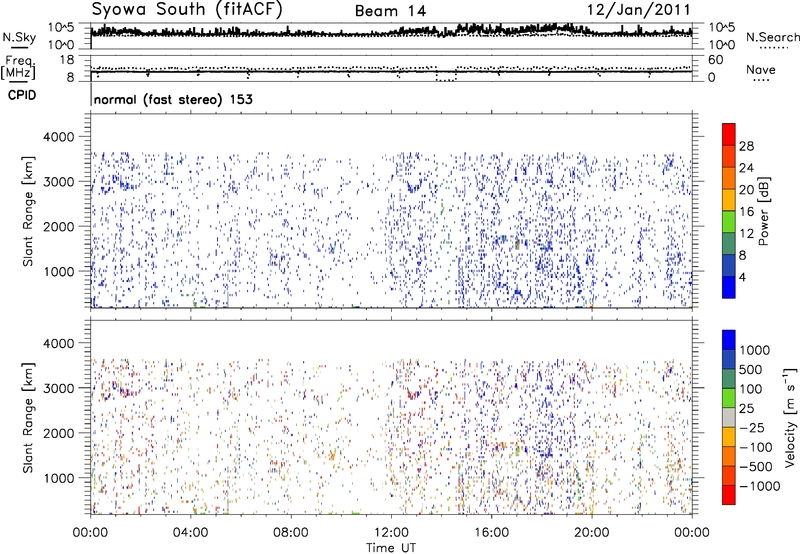The image size is (800, 554).
Task: Click the '08:00' time tick label
Action: [x=291, y=533]
